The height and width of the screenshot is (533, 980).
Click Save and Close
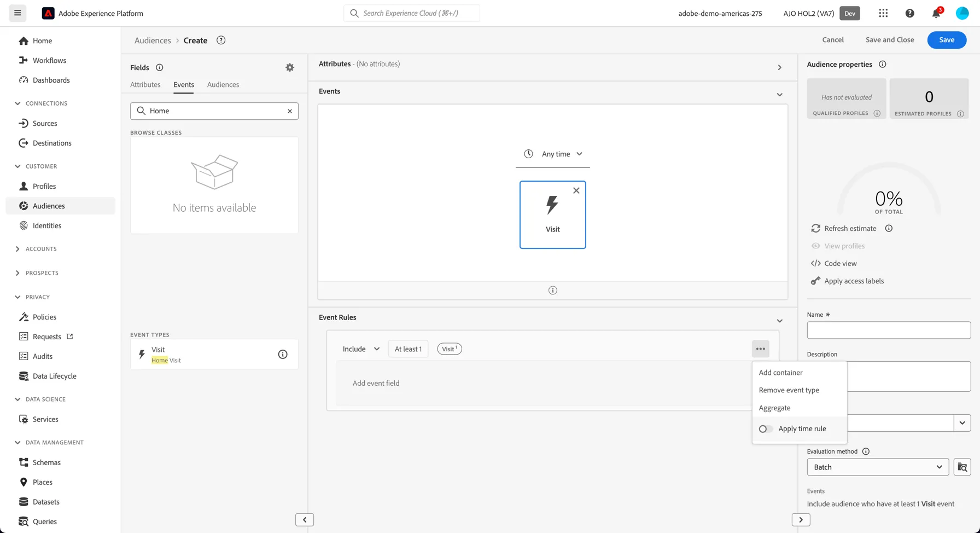(x=890, y=40)
